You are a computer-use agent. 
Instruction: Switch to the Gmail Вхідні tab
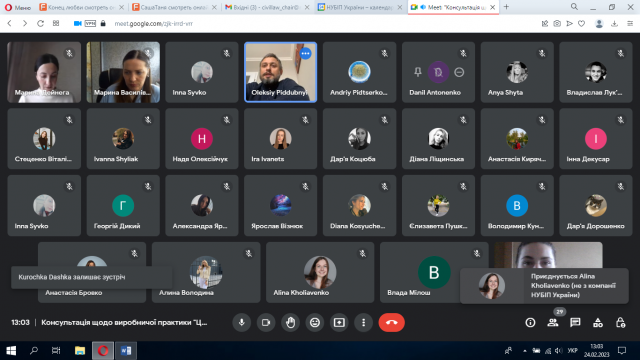[267, 7]
